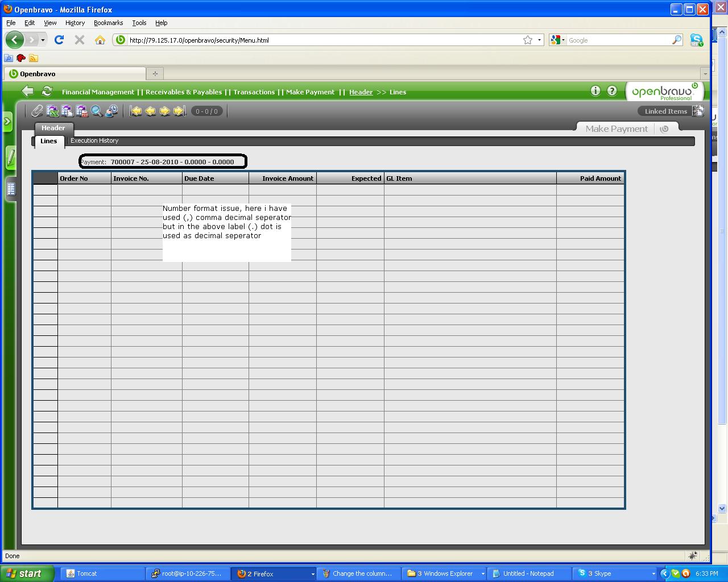Open the back history dropdown arrow
728x582 pixels.
click(43, 40)
